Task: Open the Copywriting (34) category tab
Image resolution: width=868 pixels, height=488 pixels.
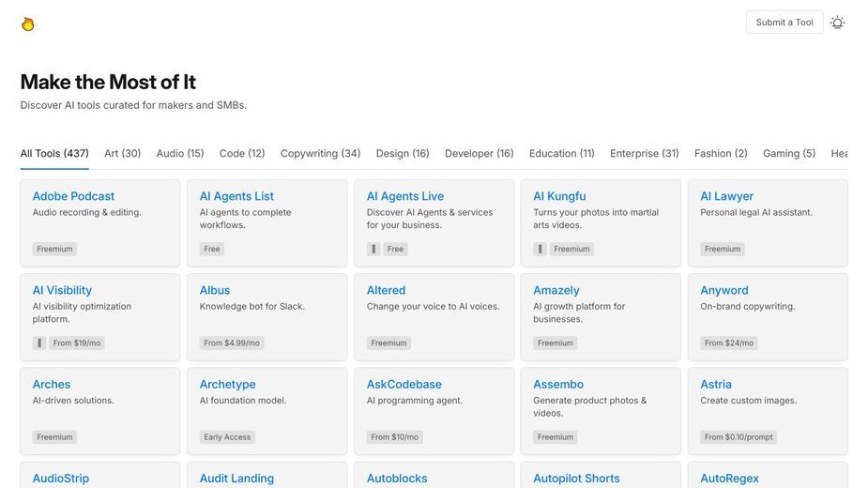Action: (x=320, y=153)
